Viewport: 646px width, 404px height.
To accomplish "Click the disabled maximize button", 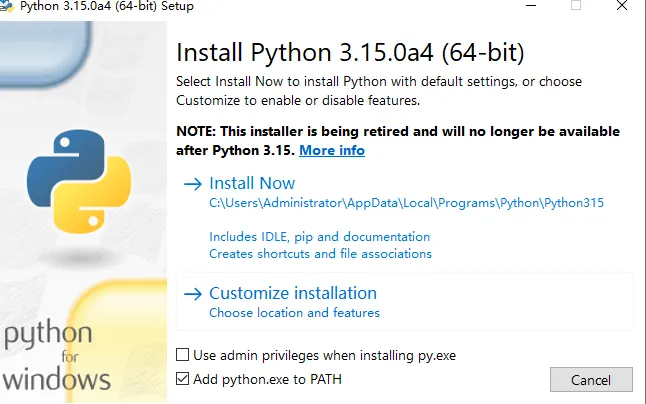I will point(576,6).
